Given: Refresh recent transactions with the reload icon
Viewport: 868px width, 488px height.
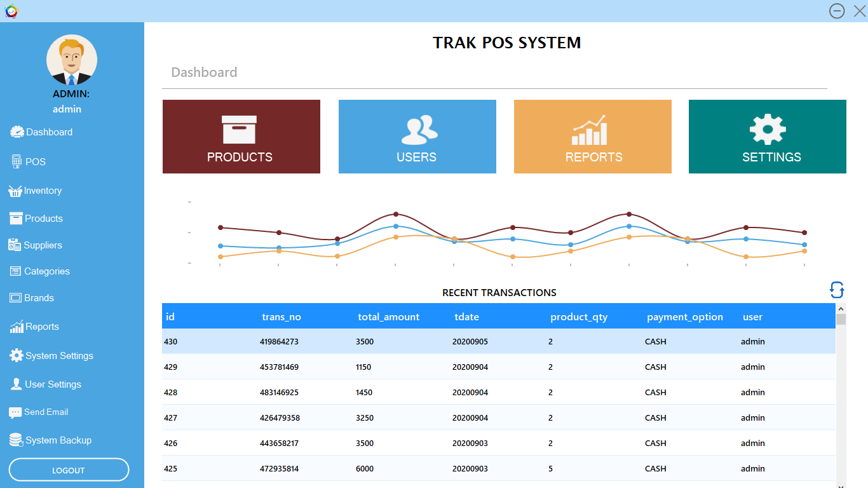Looking at the screenshot, I should tap(837, 290).
